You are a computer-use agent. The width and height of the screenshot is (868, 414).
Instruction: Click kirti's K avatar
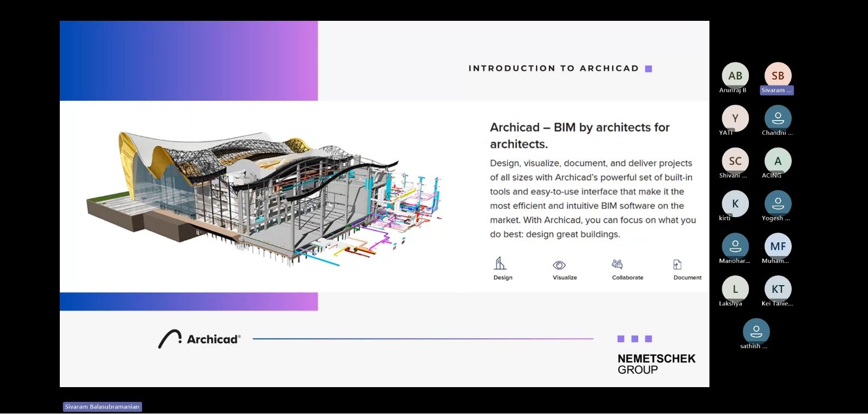pyautogui.click(x=735, y=203)
